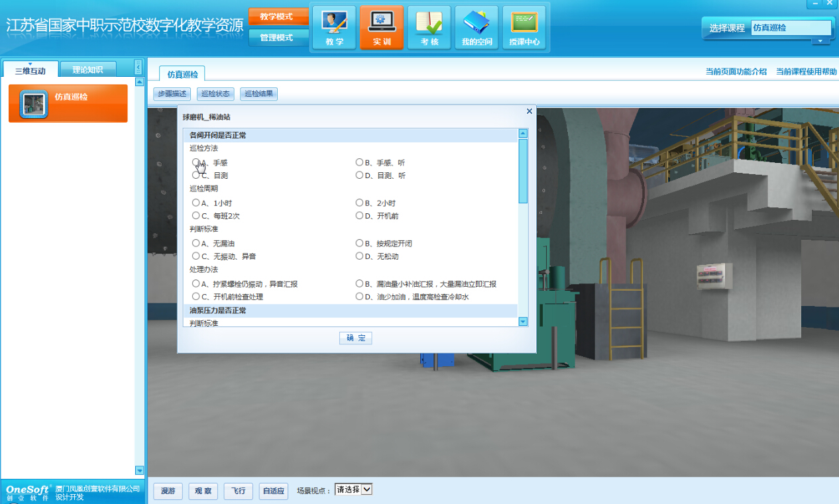Click the 巡检结果 inspection result button
The width and height of the screenshot is (839, 504).
point(258,94)
